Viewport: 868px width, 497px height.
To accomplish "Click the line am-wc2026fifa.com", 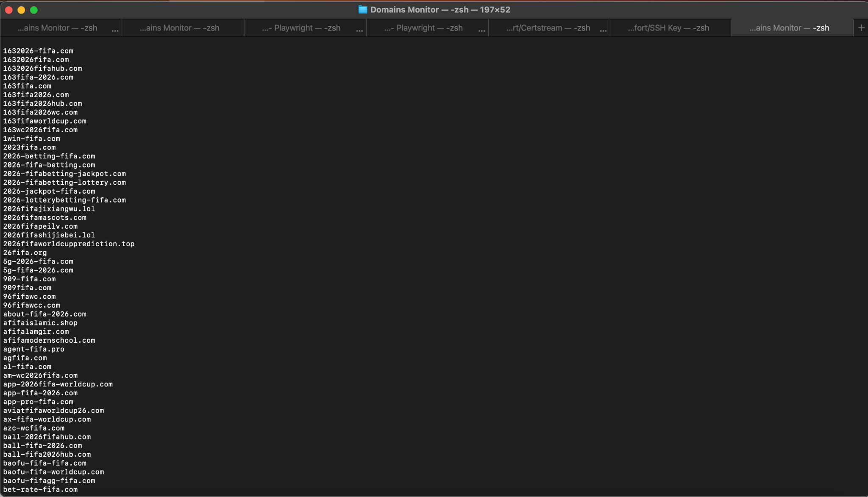I will tap(40, 375).
